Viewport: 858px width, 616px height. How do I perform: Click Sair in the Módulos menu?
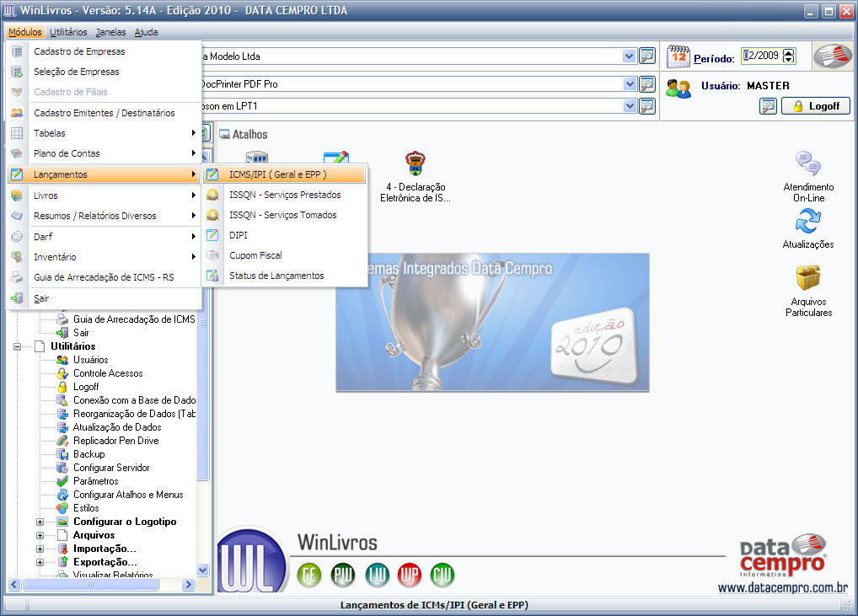click(104, 298)
